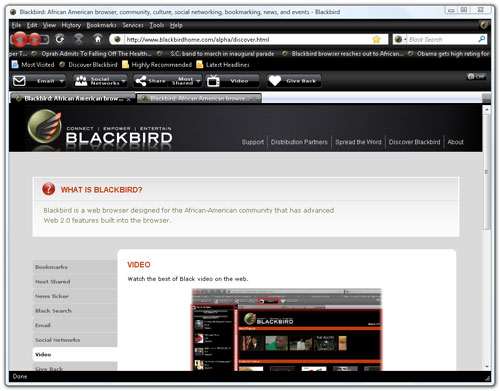
Task: Open Social Networks people icon
Action: [x=81, y=81]
